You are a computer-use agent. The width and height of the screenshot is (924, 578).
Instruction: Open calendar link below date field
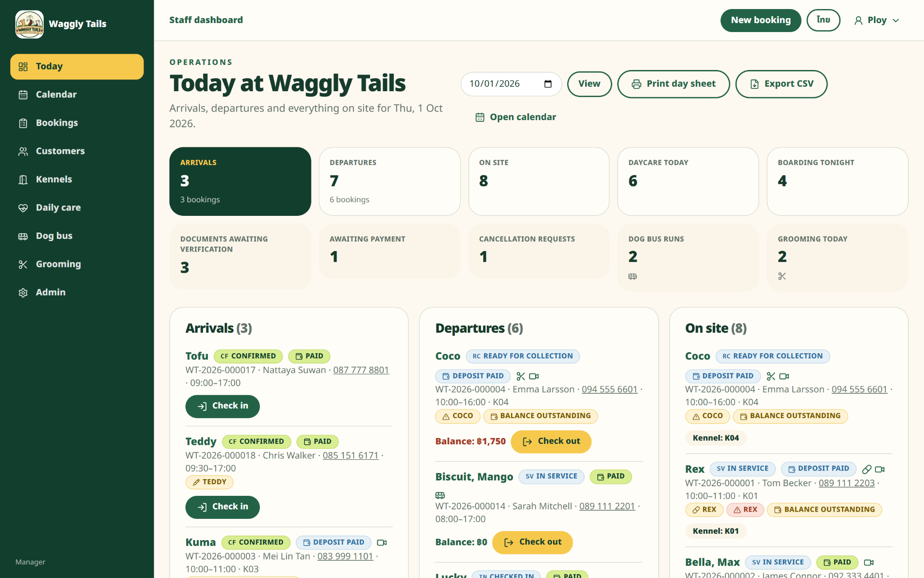(x=516, y=117)
